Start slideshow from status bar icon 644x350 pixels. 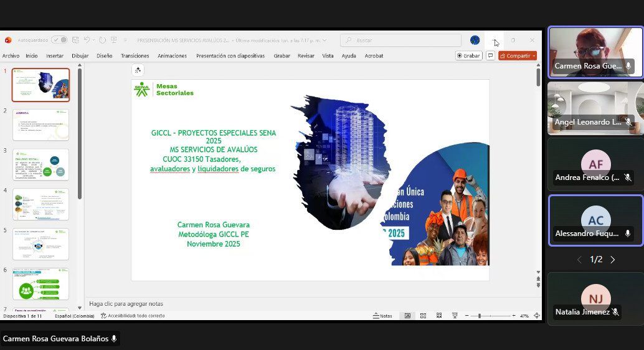coord(455,316)
